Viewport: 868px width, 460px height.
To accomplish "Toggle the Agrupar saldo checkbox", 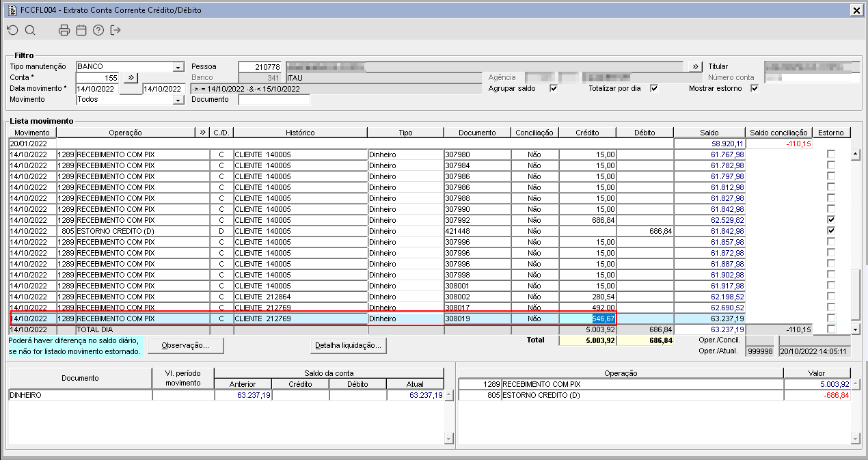I will pyautogui.click(x=554, y=88).
